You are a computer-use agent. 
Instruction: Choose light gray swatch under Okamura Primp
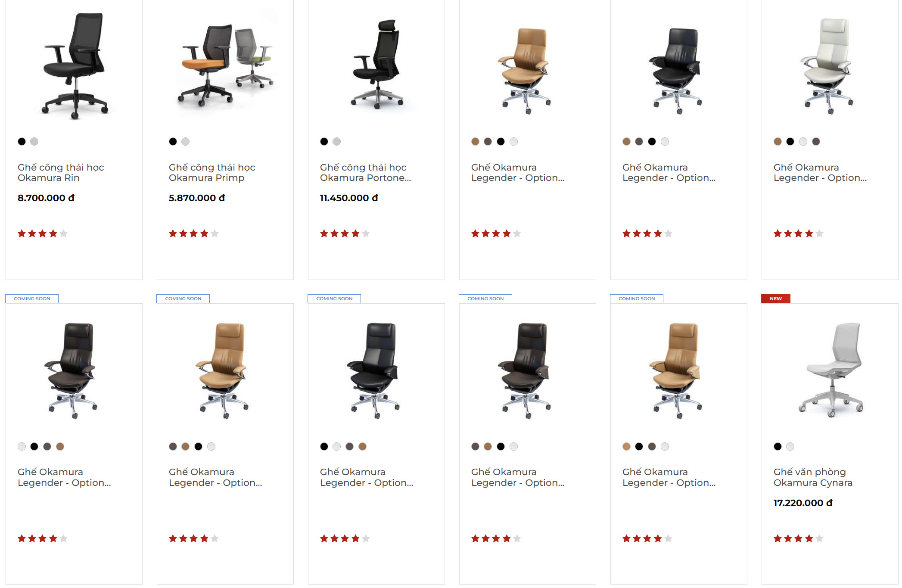click(x=185, y=141)
